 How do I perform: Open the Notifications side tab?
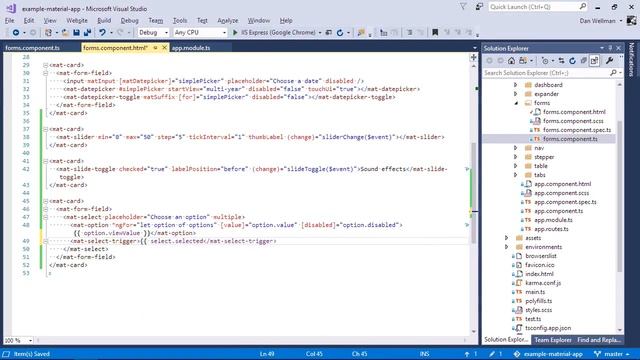point(631,60)
